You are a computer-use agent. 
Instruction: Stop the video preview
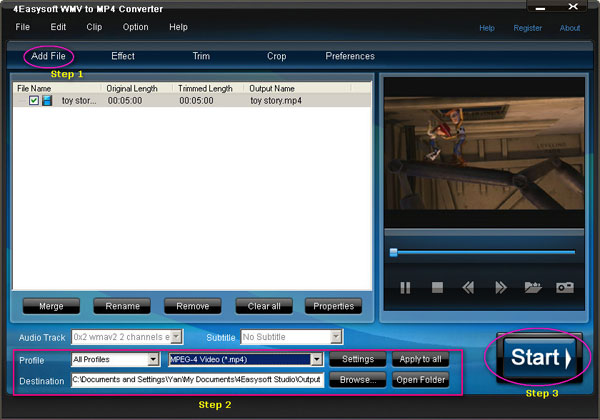pos(437,287)
